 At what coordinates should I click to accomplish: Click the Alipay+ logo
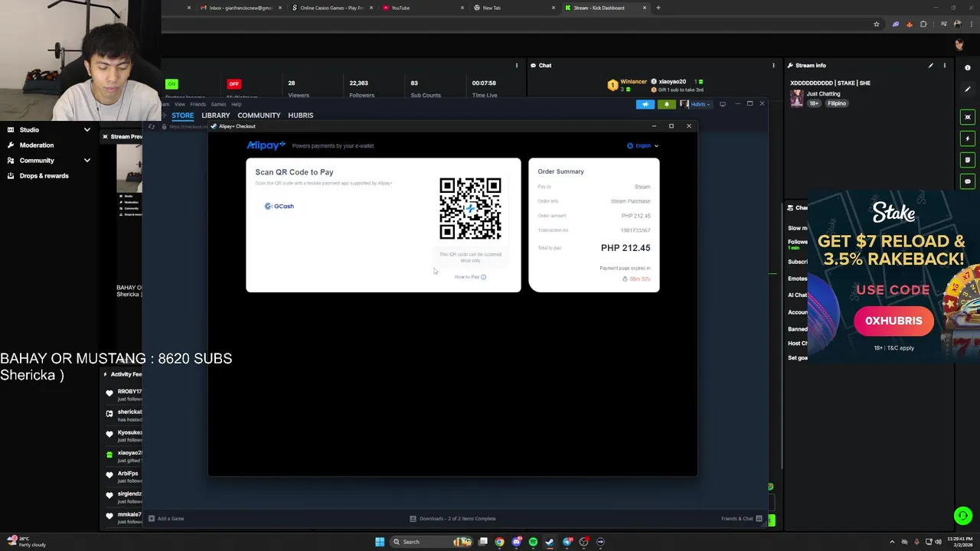[266, 145]
